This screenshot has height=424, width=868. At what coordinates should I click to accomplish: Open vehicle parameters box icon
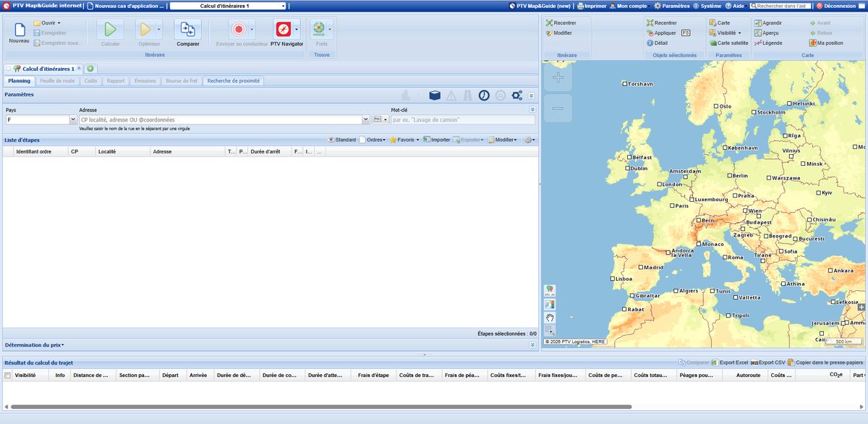[435, 96]
